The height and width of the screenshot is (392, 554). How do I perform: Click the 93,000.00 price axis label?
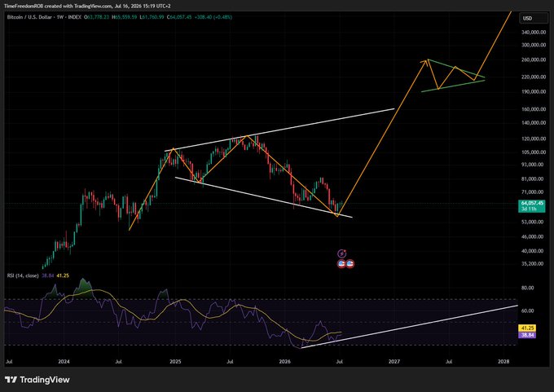pos(534,165)
